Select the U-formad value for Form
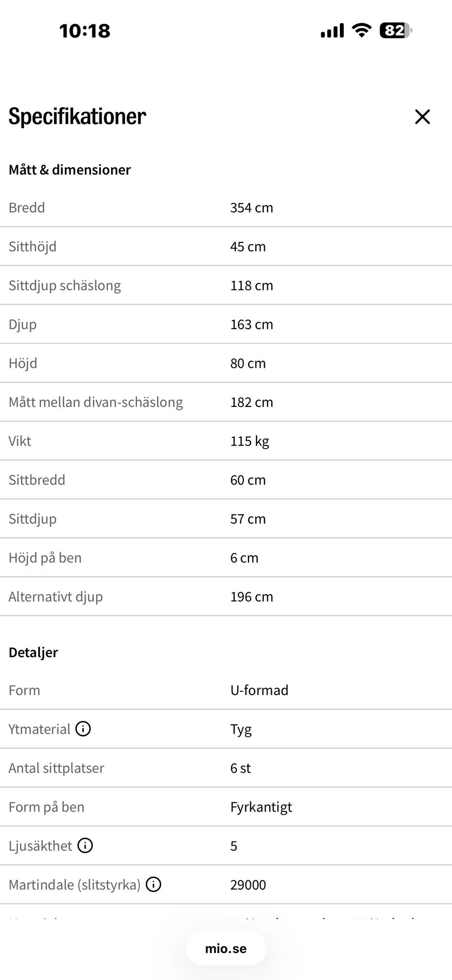 pyautogui.click(x=259, y=690)
